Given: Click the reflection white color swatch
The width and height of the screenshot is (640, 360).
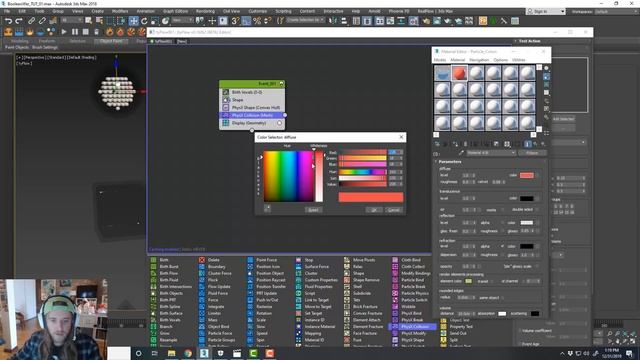Looking at the screenshot, I should click(x=527, y=223).
